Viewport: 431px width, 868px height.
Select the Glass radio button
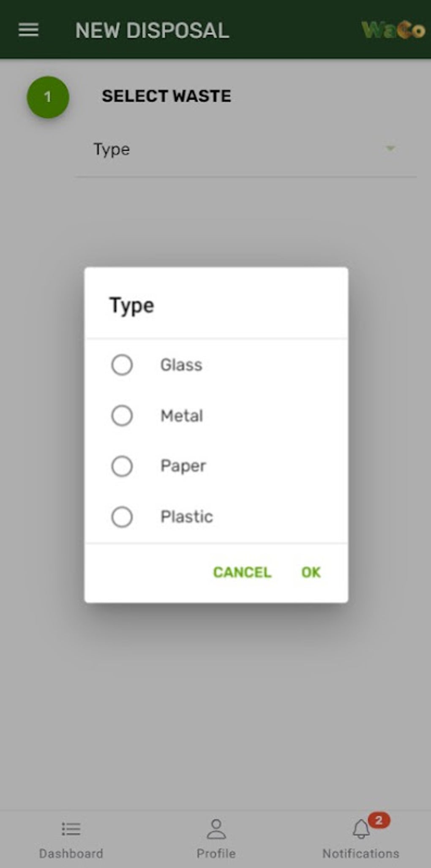pos(122,365)
